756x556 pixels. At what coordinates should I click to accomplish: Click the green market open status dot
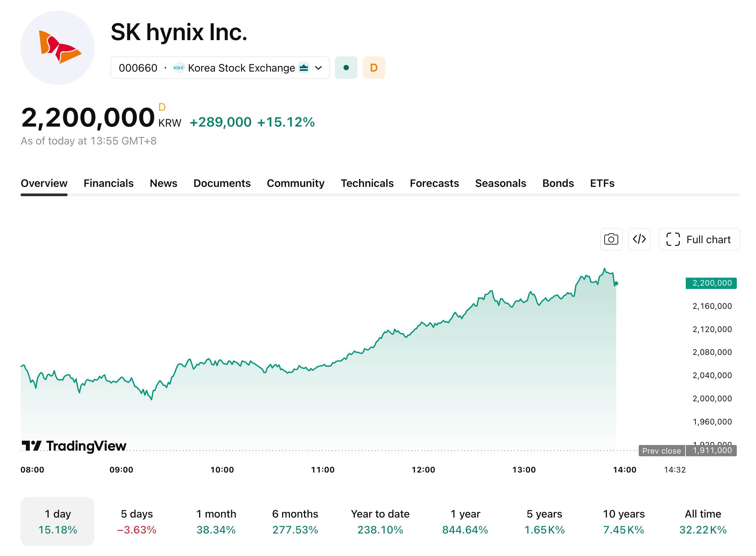point(346,68)
